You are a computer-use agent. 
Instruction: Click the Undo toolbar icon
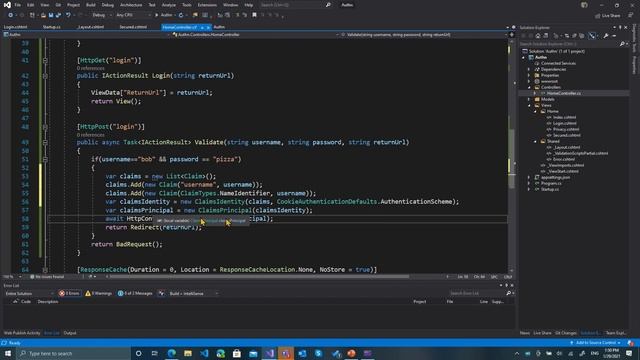click(x=68, y=15)
